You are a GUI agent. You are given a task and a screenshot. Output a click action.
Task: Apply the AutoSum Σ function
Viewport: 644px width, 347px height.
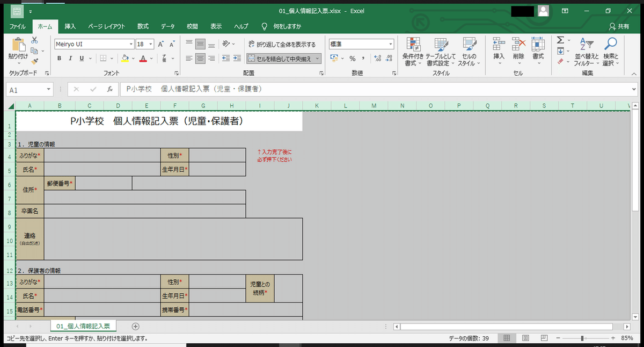(561, 40)
